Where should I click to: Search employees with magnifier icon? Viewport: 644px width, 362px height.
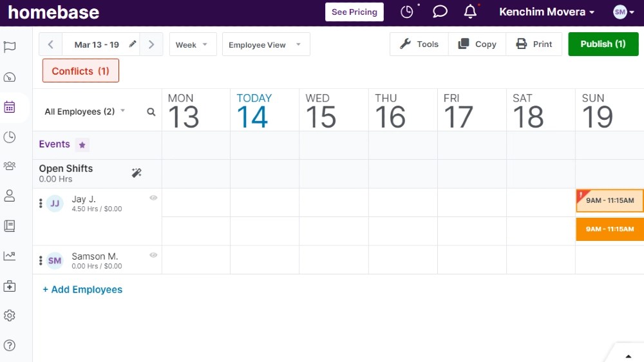(151, 112)
